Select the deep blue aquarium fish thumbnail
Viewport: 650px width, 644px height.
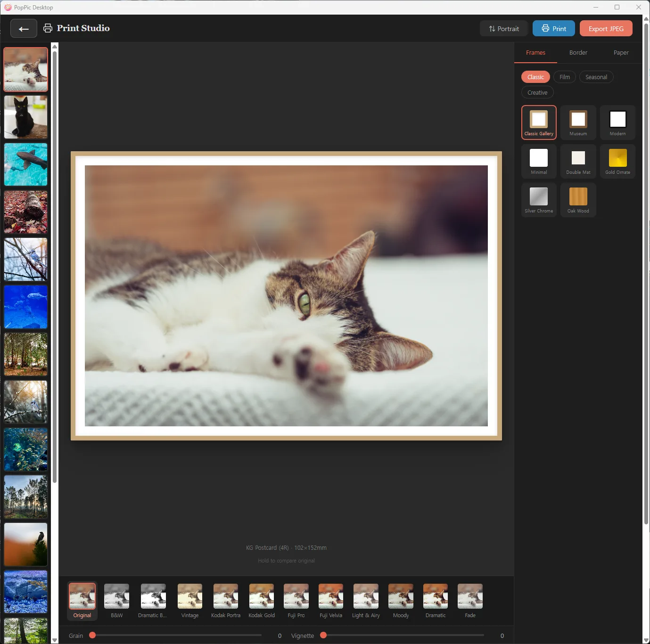pyautogui.click(x=26, y=307)
